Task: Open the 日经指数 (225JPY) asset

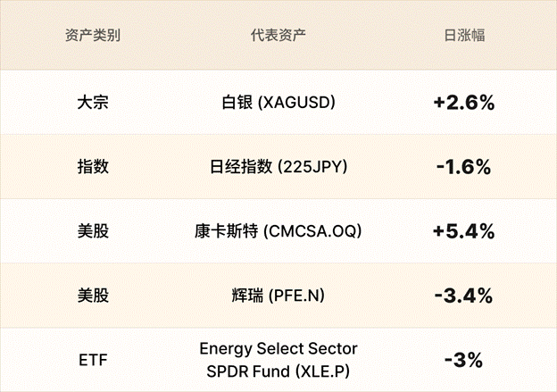Action: pyautogui.click(x=278, y=167)
